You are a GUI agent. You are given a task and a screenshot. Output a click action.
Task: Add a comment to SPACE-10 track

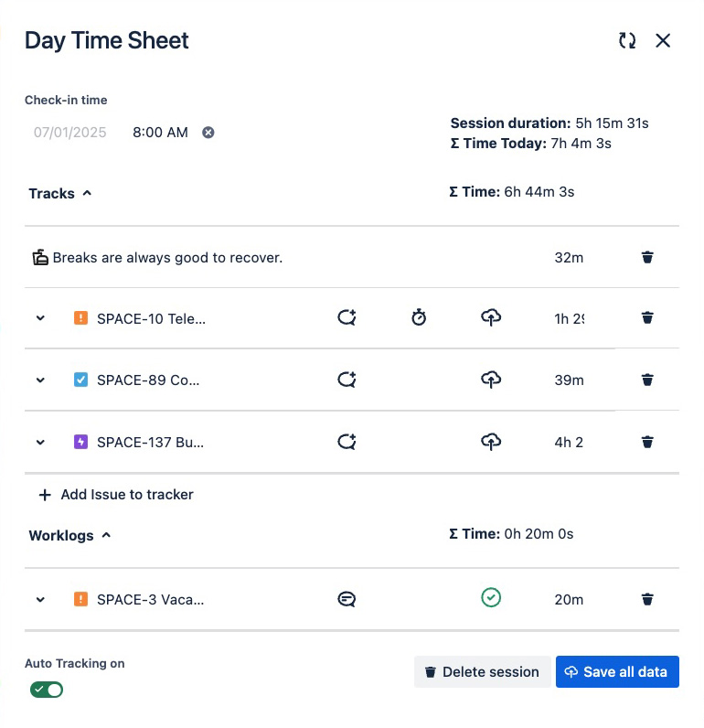coord(347,318)
